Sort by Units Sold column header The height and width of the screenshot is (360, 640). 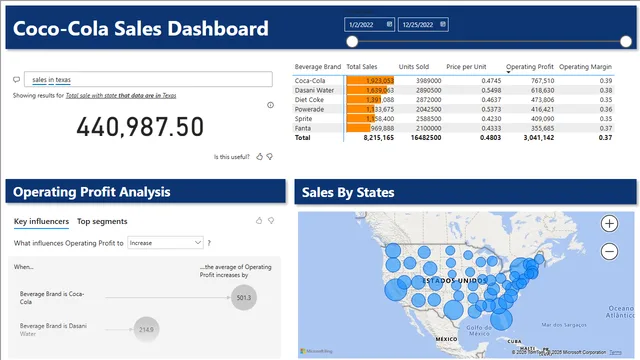[413, 67]
